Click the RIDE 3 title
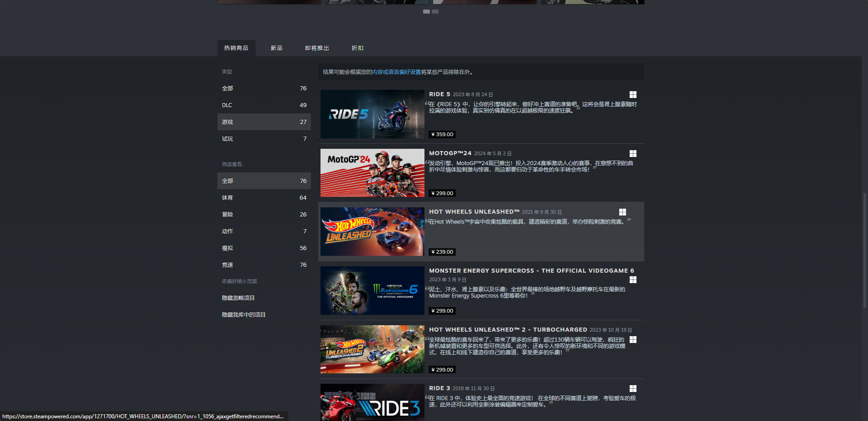868x421 pixels. [439, 388]
